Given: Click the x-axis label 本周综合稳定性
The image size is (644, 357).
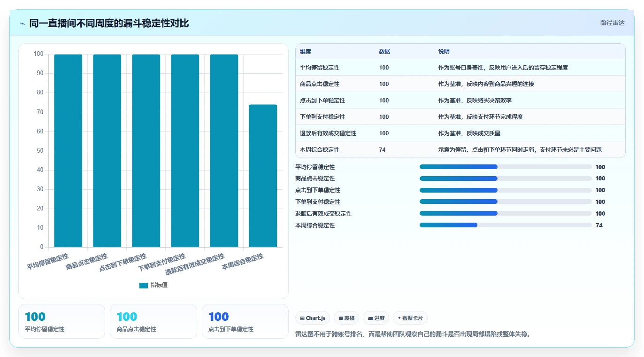Looking at the screenshot, I should click(x=243, y=262).
